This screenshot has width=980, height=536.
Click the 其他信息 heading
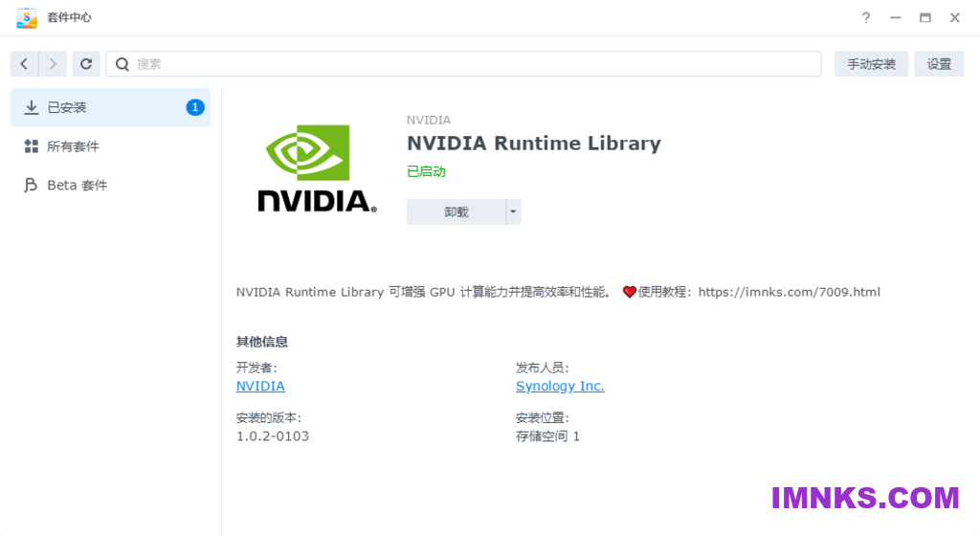pyautogui.click(x=262, y=342)
